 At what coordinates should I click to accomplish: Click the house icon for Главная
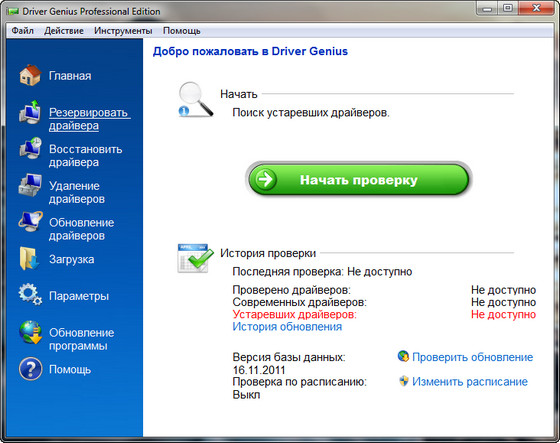click(30, 75)
